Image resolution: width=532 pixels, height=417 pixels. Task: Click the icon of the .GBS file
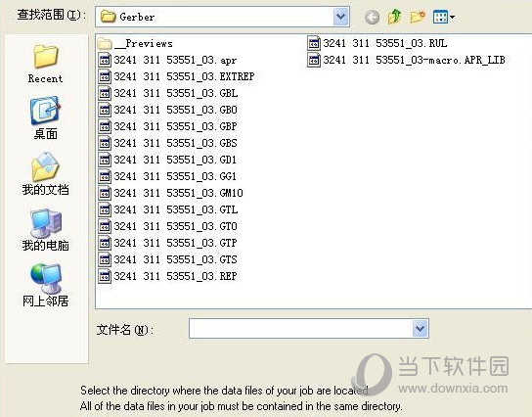(105, 143)
